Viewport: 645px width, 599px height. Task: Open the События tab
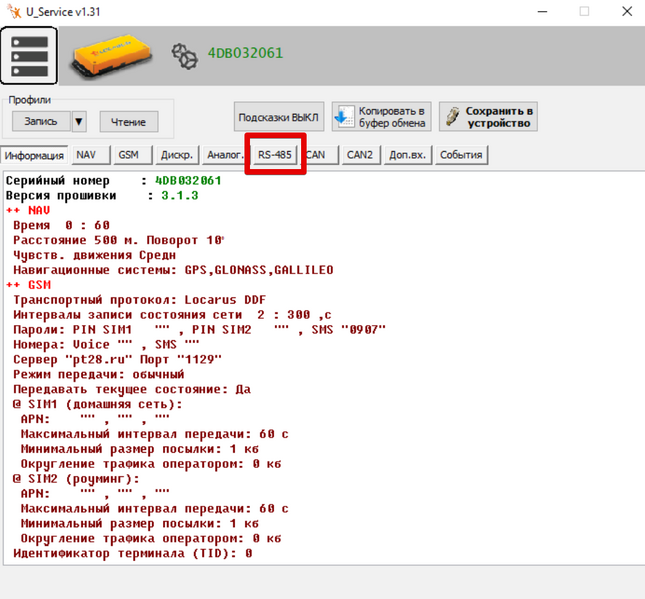[x=461, y=155]
